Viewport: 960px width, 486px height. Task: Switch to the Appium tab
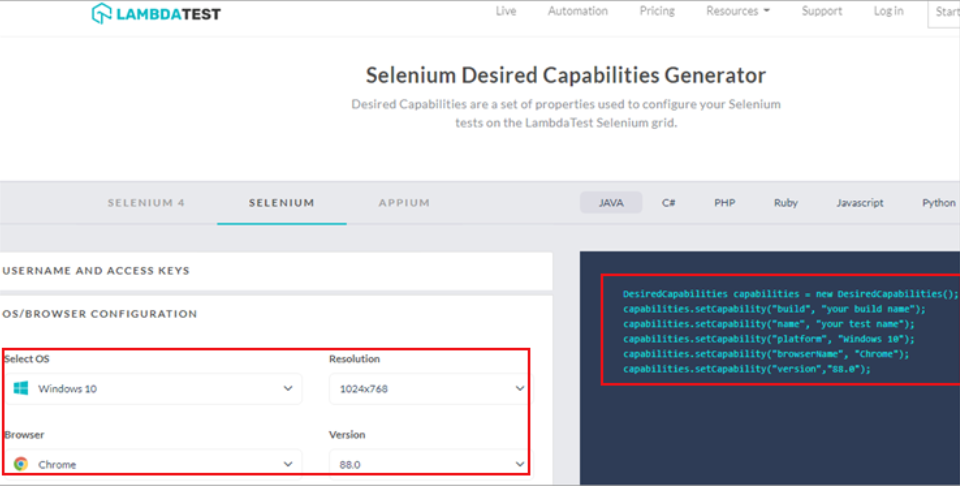tap(404, 203)
